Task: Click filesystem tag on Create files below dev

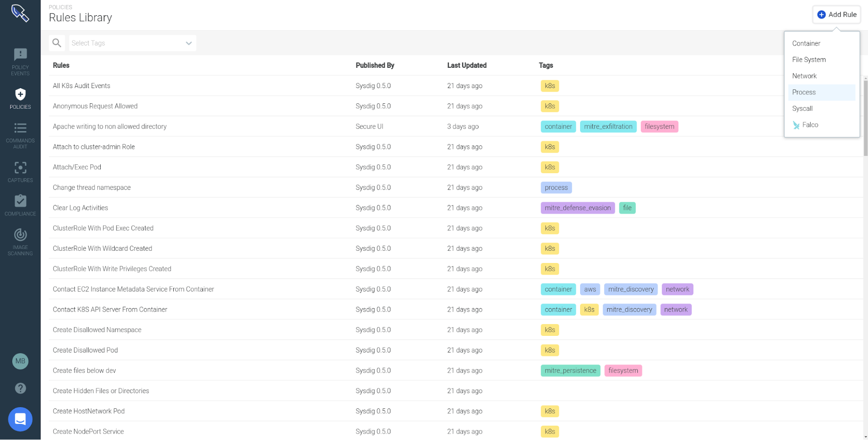Action: pos(623,371)
